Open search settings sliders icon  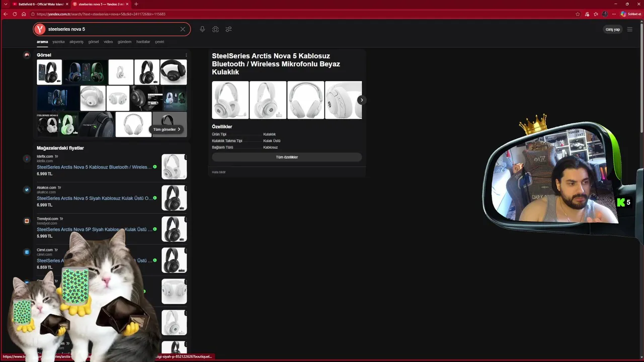coord(228,29)
